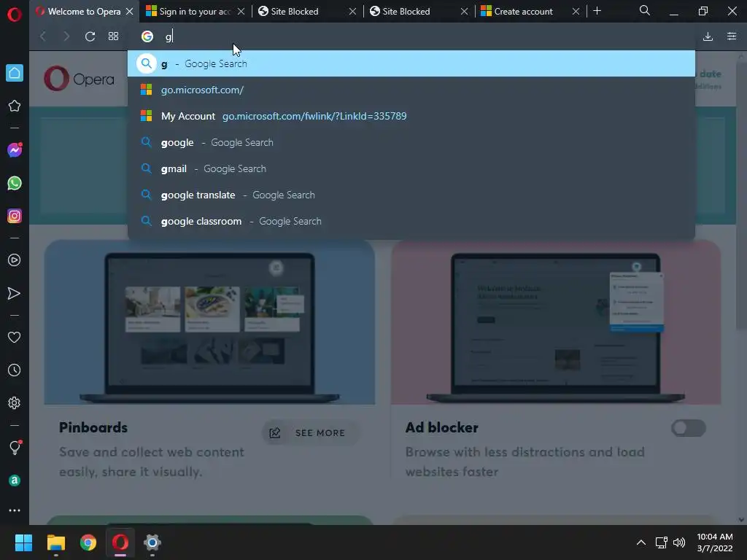Open the green 'a' sidebar extension icon
This screenshot has width=747, height=560.
pos(15,481)
